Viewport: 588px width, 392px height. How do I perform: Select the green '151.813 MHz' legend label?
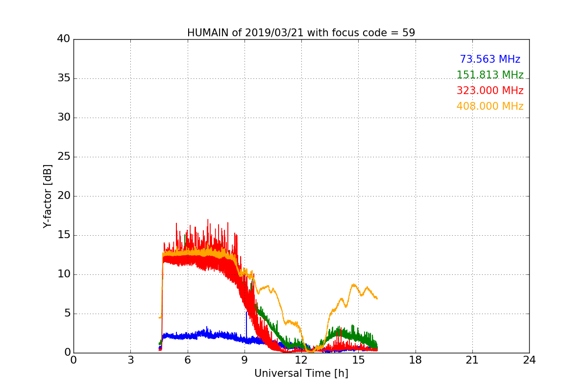[490, 75]
